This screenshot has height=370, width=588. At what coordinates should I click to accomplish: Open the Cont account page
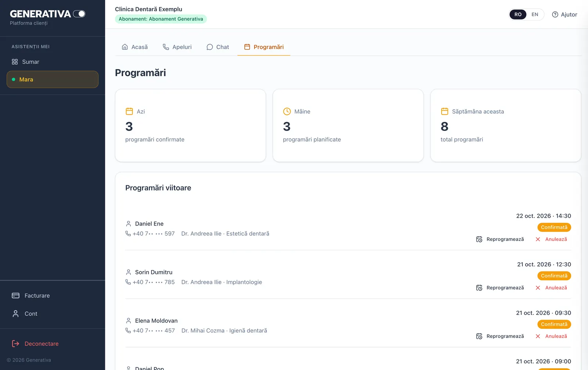pyautogui.click(x=53, y=314)
